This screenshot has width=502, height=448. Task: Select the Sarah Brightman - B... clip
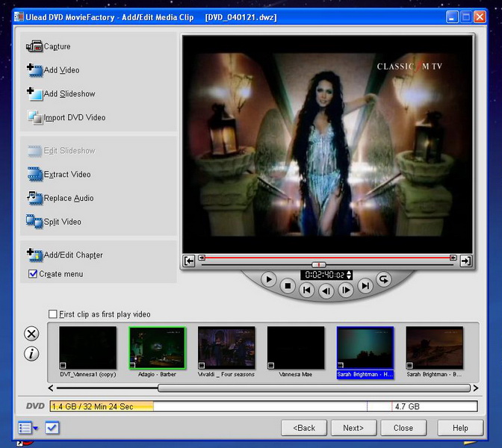click(x=435, y=348)
